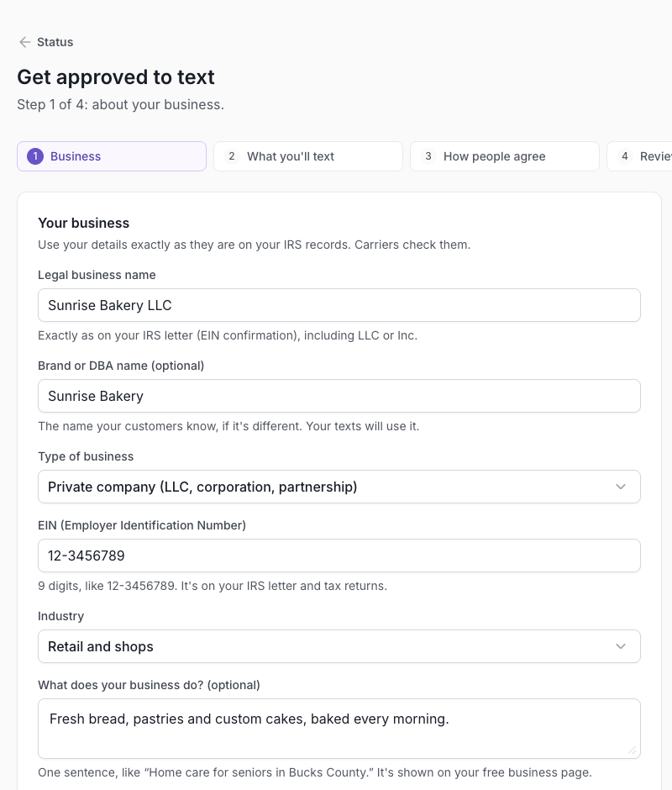Image resolution: width=672 pixels, height=790 pixels.
Task: Select the Business step tab
Action: point(112,156)
